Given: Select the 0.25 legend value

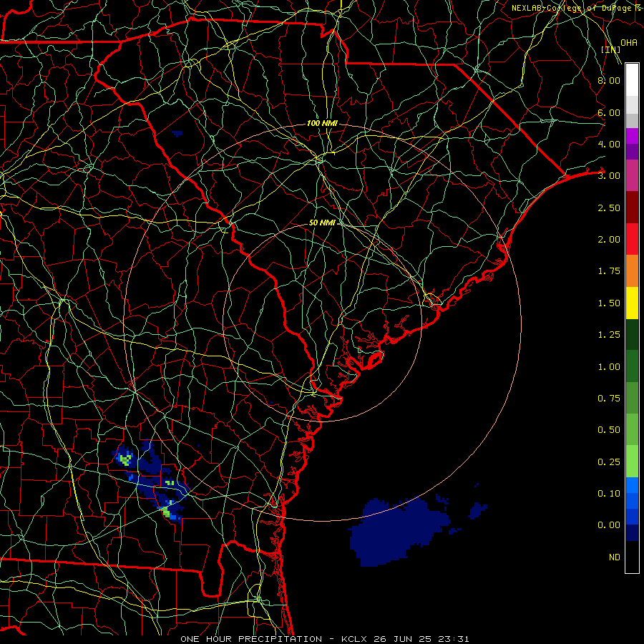Looking at the screenshot, I should pyautogui.click(x=609, y=462).
